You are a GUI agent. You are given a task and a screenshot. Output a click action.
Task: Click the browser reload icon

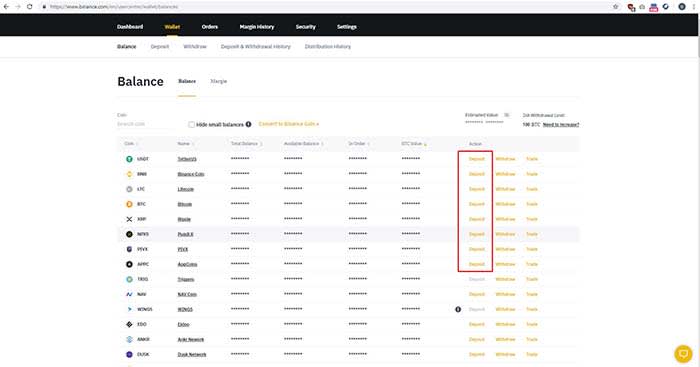pyautogui.click(x=29, y=7)
